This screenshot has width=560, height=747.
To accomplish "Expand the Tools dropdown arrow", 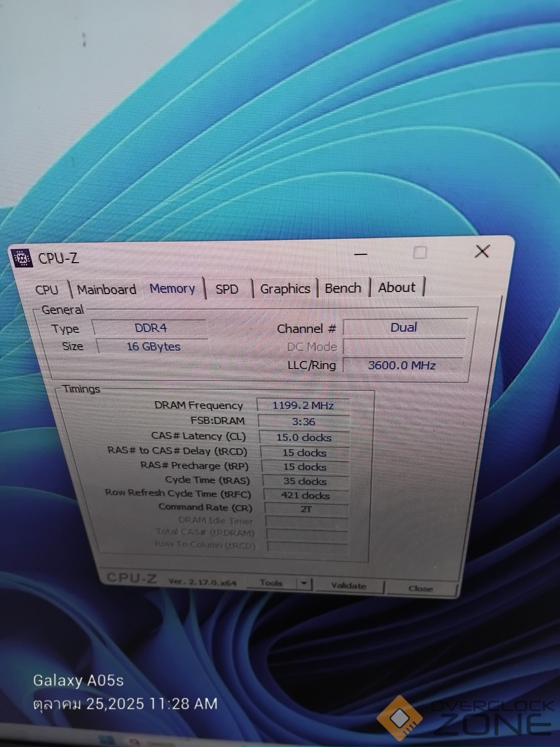I will [305, 583].
